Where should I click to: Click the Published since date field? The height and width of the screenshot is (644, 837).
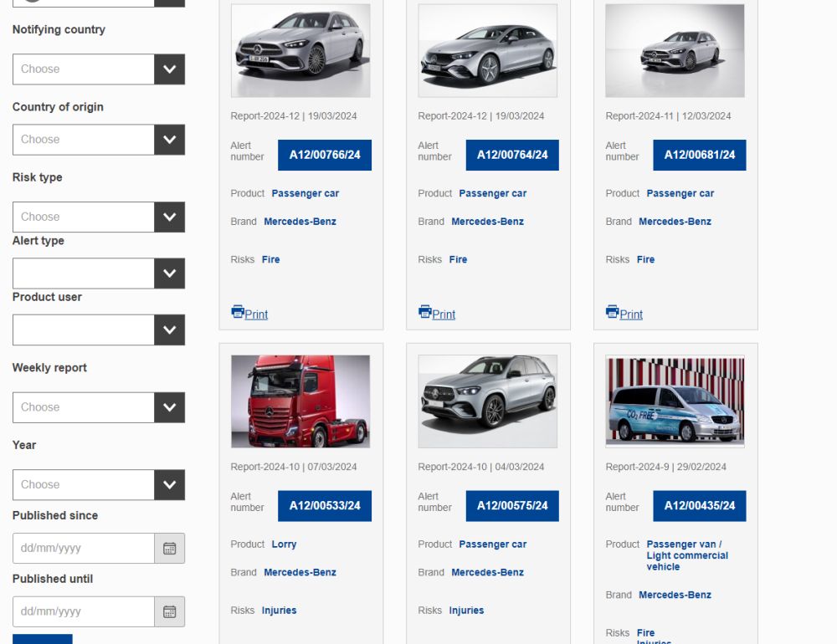[x=84, y=549]
